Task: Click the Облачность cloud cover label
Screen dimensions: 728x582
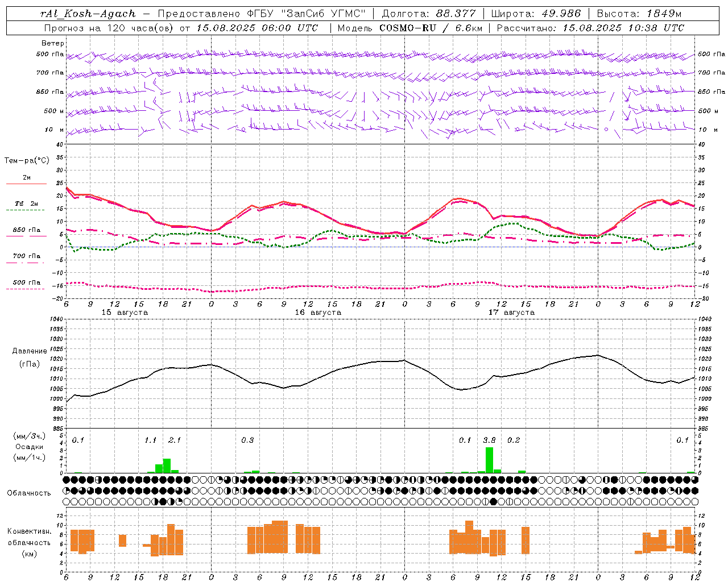Action: pos(30,493)
